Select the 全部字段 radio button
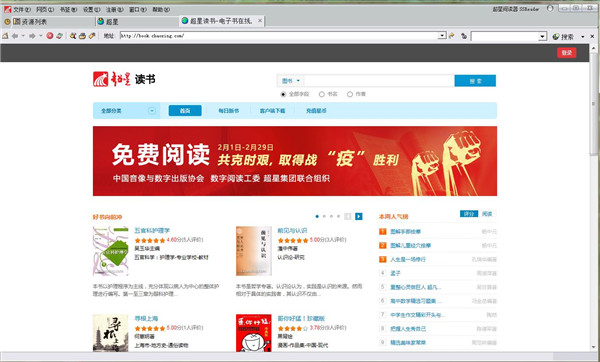 tap(283, 94)
